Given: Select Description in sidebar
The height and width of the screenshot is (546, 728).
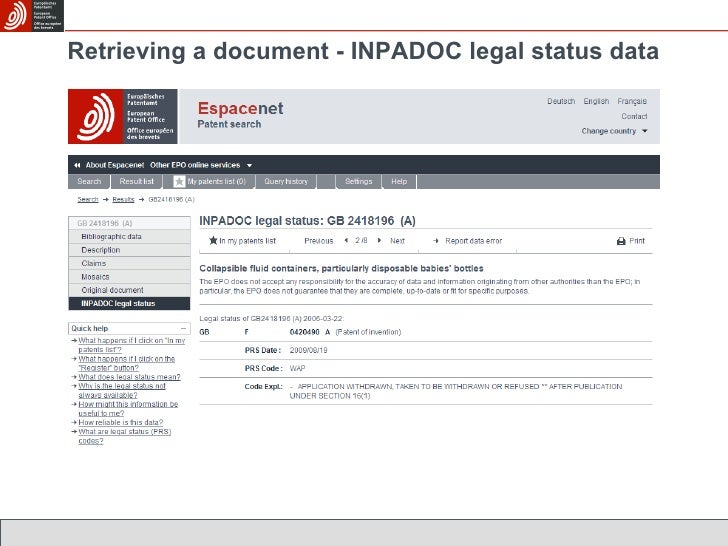Looking at the screenshot, I should coord(130,250).
